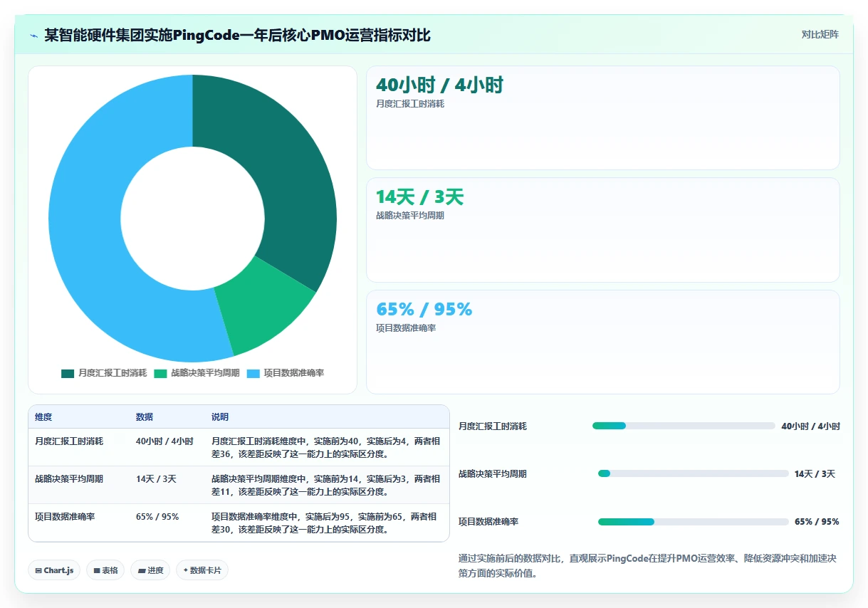Select the 65% / 95% metric card
The image size is (868, 608).
point(602,342)
